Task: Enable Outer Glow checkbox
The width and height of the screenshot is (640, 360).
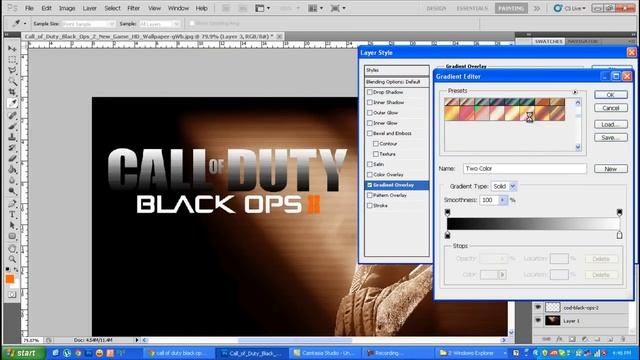Action: click(370, 113)
